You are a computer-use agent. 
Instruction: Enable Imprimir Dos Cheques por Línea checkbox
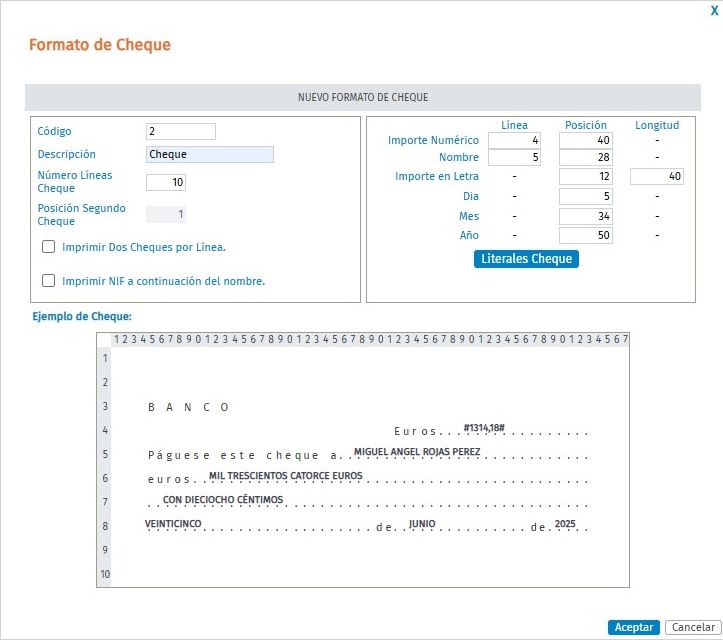pyautogui.click(x=48, y=247)
